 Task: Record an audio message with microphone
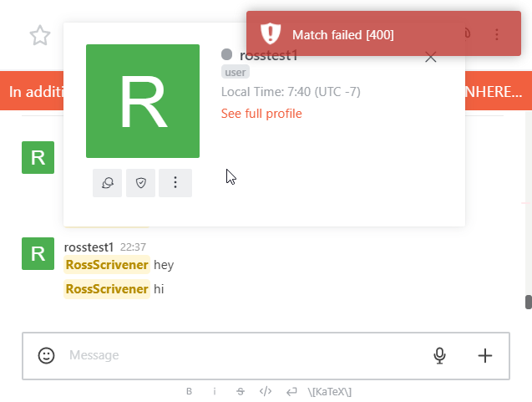click(x=440, y=355)
